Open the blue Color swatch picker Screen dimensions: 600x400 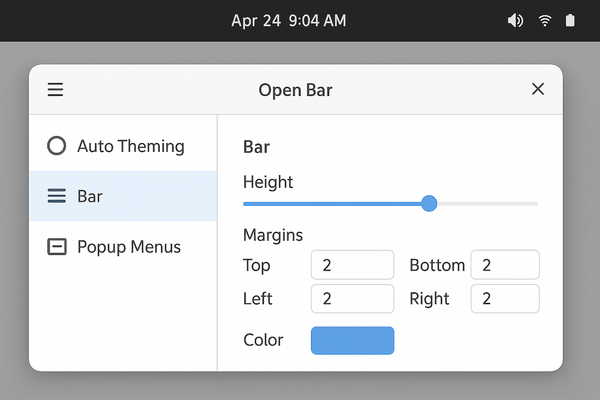click(353, 340)
